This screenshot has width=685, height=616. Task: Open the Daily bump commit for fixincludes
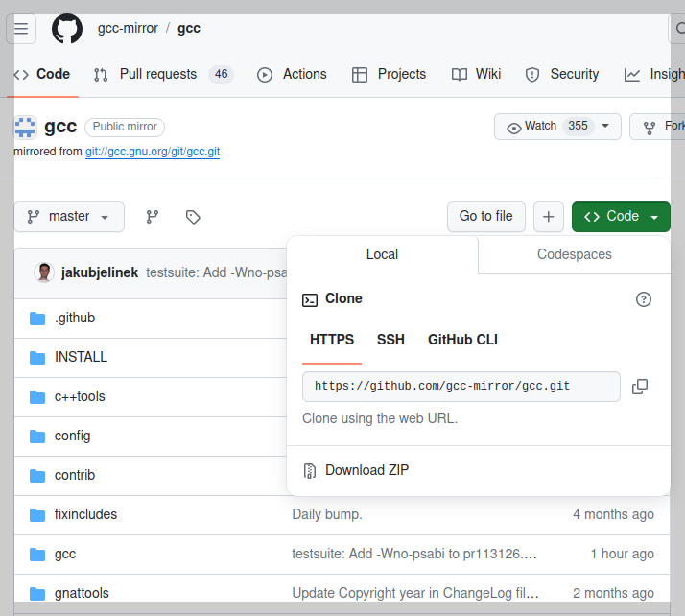327,514
